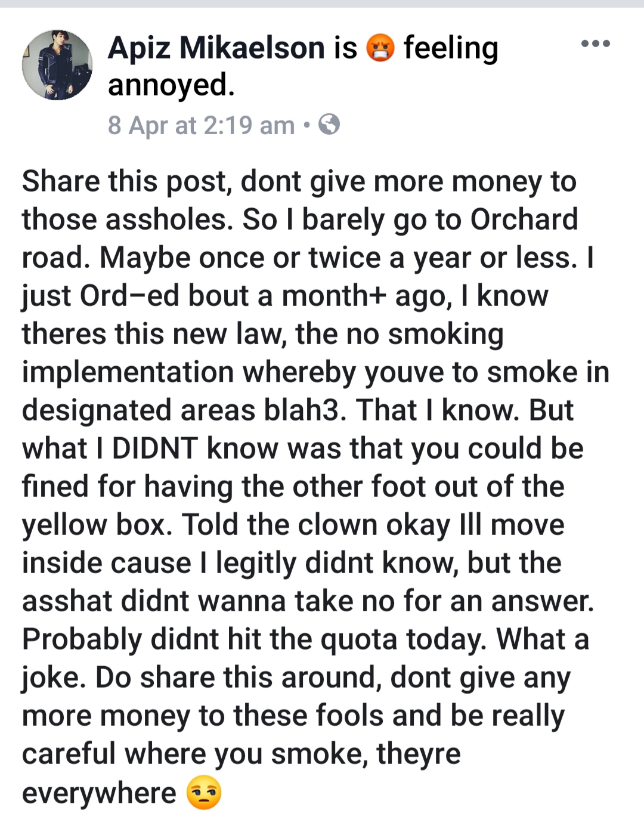Click the word 'feeling' in the header
The height and width of the screenshot is (826, 644).
pos(451,49)
